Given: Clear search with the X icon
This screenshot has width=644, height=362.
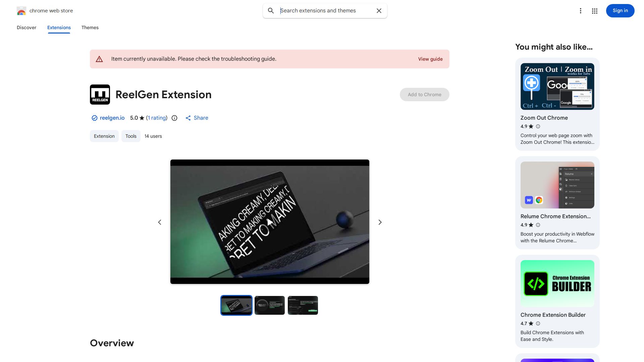Looking at the screenshot, I should point(379,11).
